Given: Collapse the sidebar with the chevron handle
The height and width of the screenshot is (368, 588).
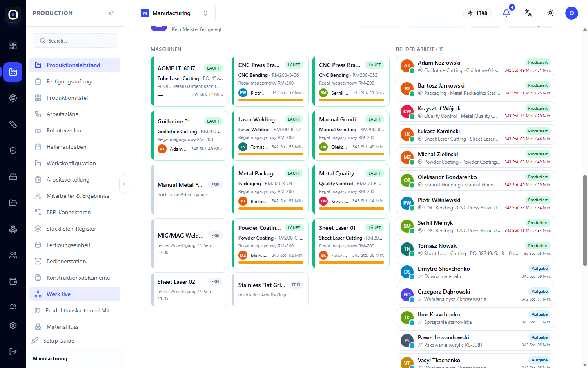Looking at the screenshot, I should (x=124, y=184).
